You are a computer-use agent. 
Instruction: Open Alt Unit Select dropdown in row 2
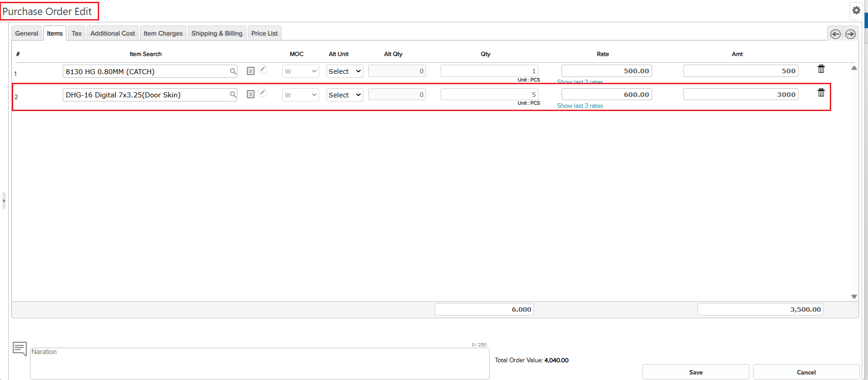345,95
